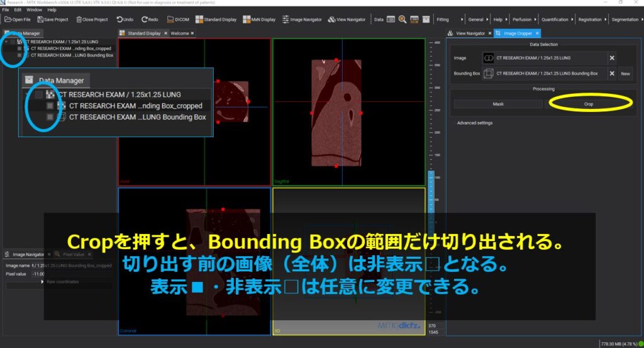The height and width of the screenshot is (348, 644).
Task: Click the Data Manager list icon in Data toolbar
Action: tap(391, 20)
